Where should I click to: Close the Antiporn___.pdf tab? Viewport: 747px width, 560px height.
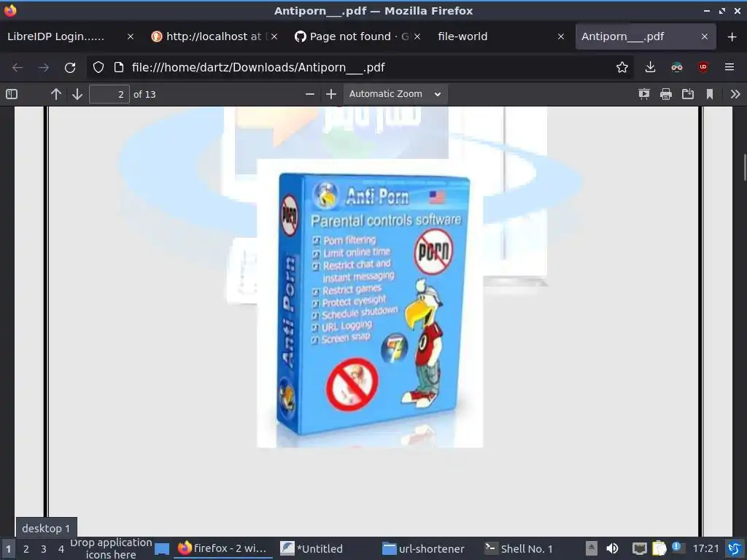705,36
